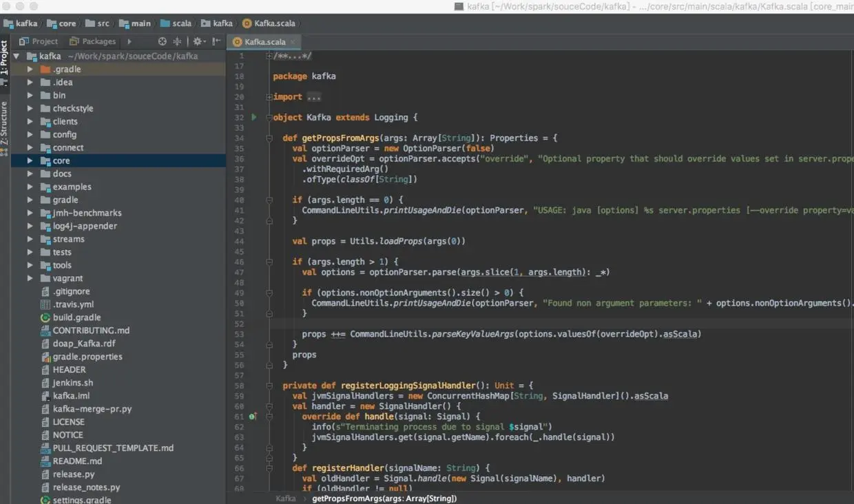
Task: Click the Kafka.scala breadcrumb in navigation bar
Action: pos(269,23)
